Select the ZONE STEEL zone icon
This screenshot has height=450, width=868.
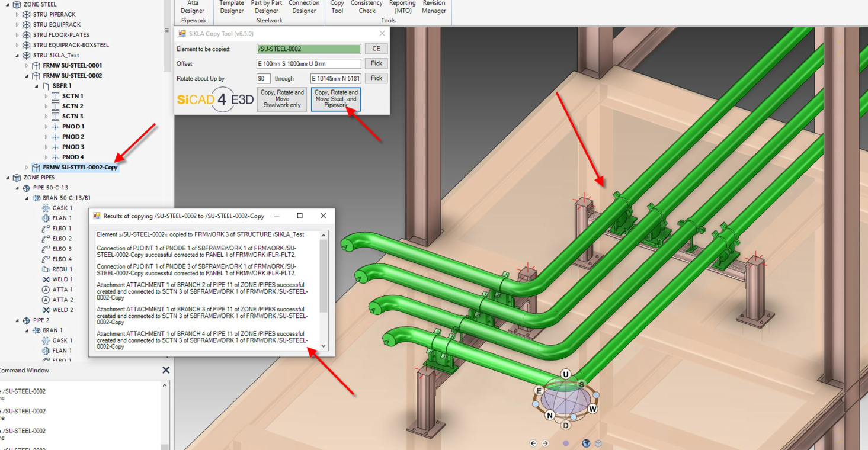(18, 5)
